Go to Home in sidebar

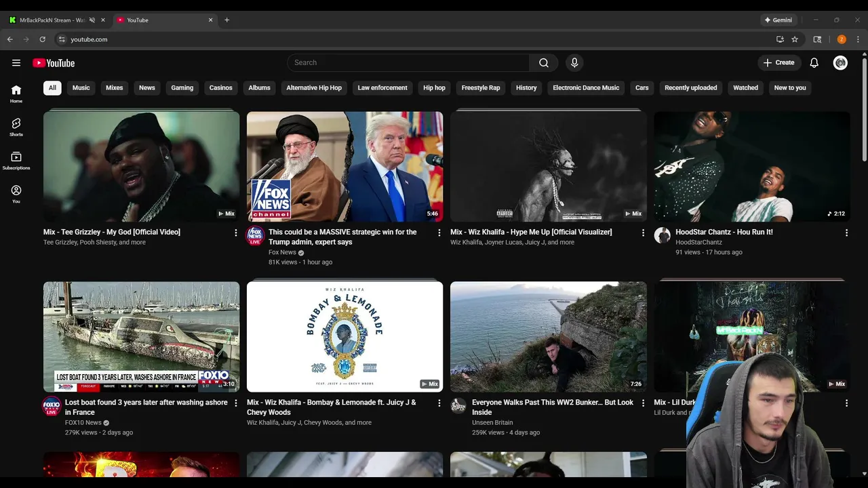click(x=16, y=94)
